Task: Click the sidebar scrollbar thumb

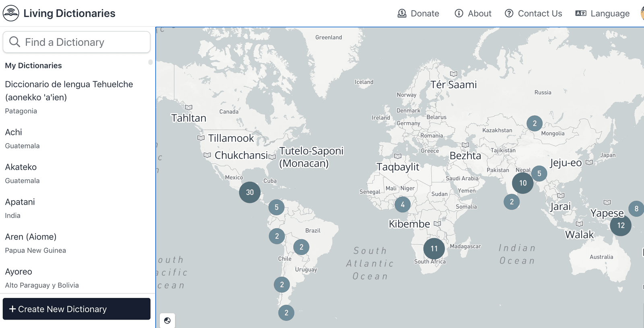Action: click(151, 62)
